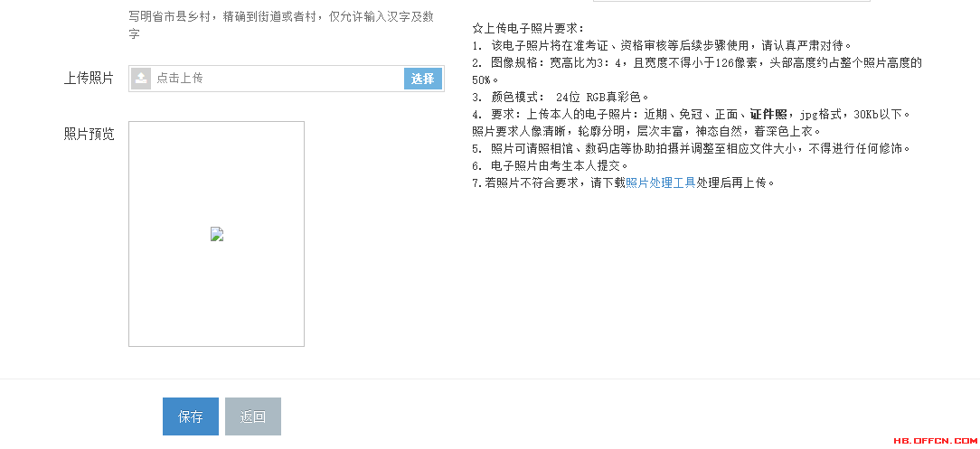Click the 点击上传 file field
Screen dimensions: 980x449
pyautogui.click(x=287, y=79)
